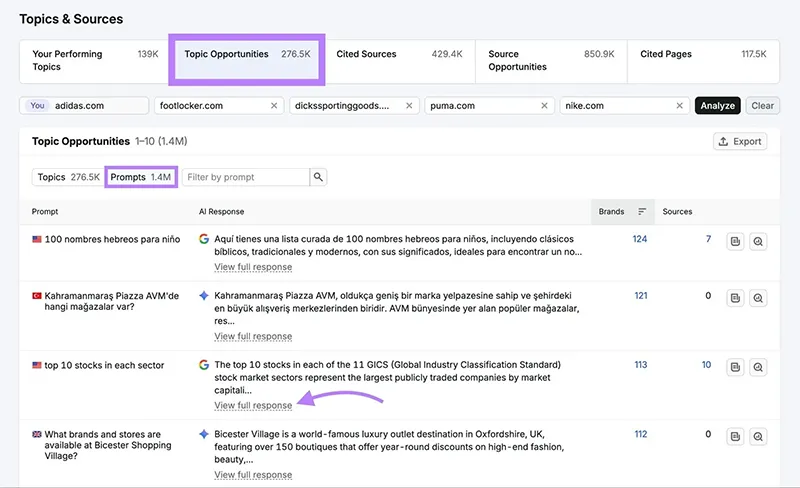Select prompt '100 nombres hebreos para niño'
Viewport: 800px width, 488px height.
coord(112,239)
